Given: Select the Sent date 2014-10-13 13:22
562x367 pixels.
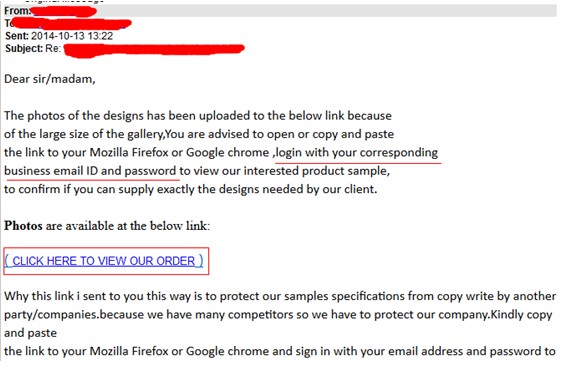Looking at the screenshot, I should click(x=72, y=36).
